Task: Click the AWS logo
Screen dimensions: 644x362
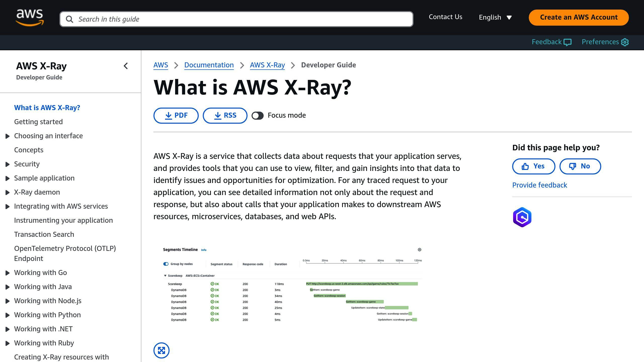Action: point(30,18)
